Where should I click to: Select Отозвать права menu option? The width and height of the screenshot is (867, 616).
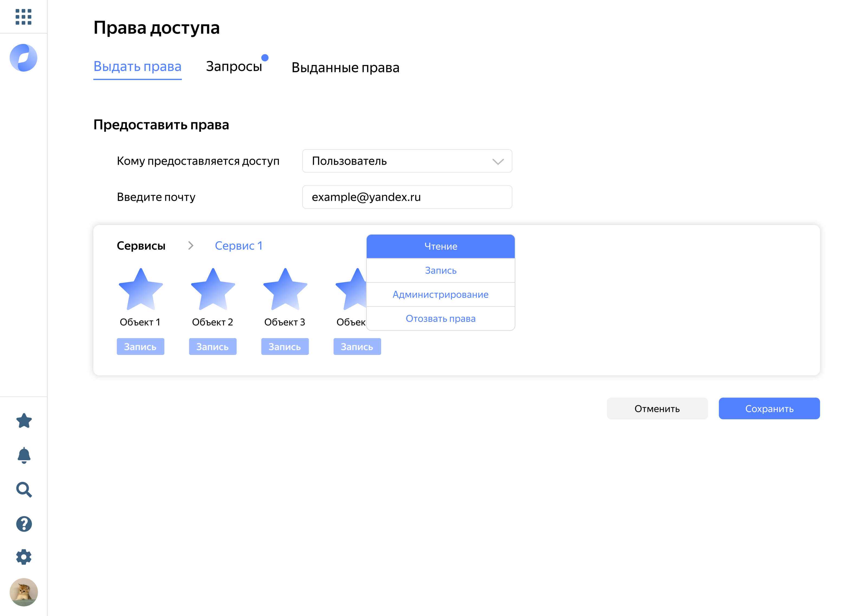click(440, 319)
